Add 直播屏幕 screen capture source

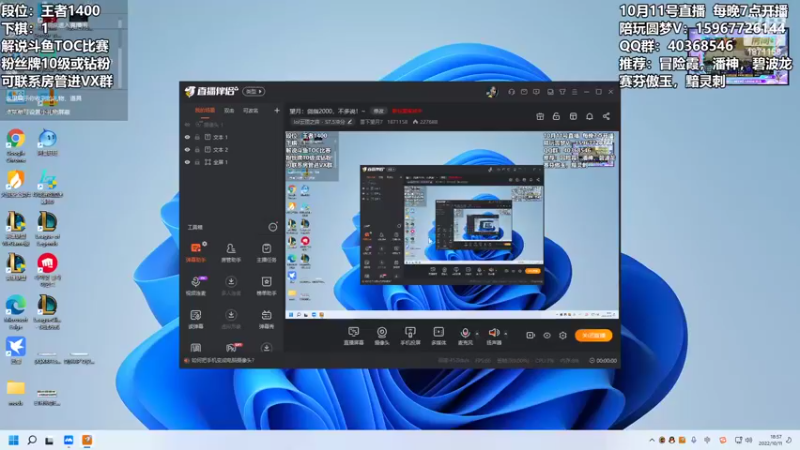(353, 336)
